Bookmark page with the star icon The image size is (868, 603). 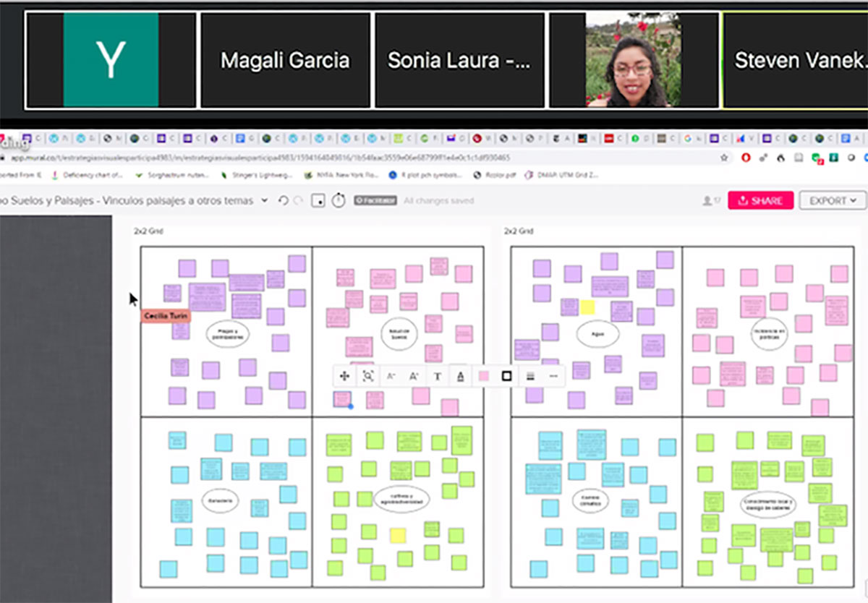(724, 157)
